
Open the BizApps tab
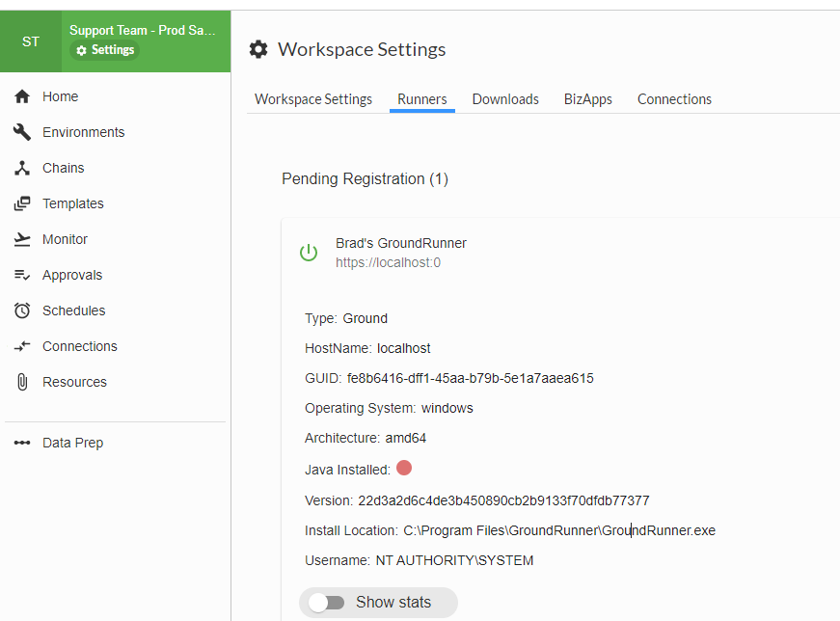tap(588, 98)
